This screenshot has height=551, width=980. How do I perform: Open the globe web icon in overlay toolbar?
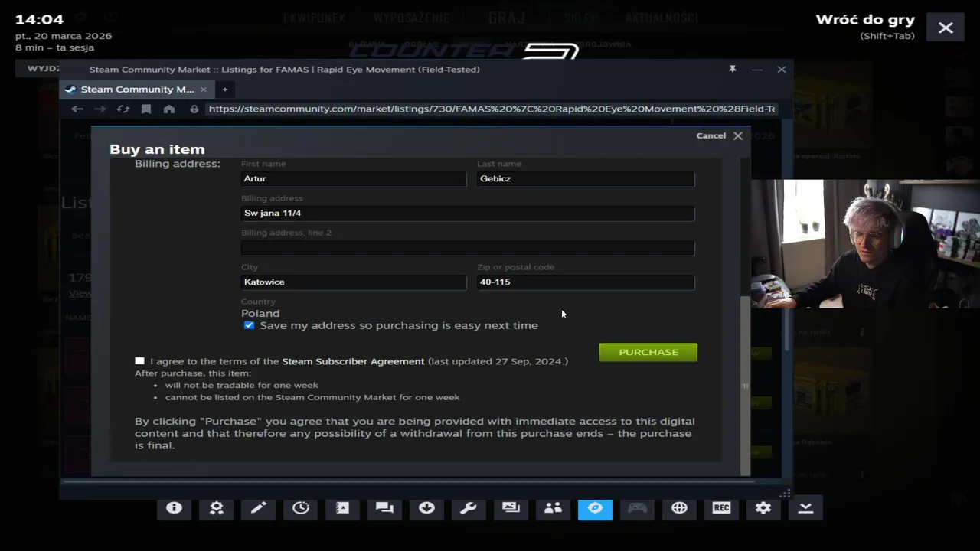[x=679, y=508]
